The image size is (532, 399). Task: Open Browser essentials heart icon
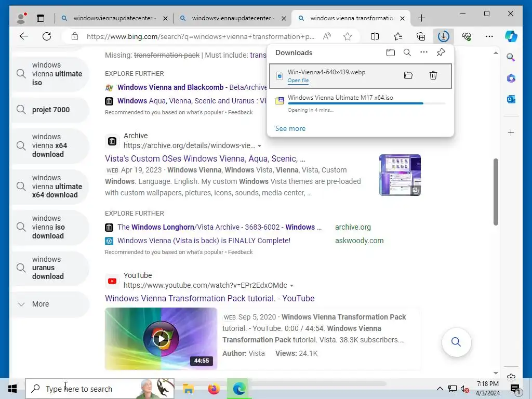467,36
